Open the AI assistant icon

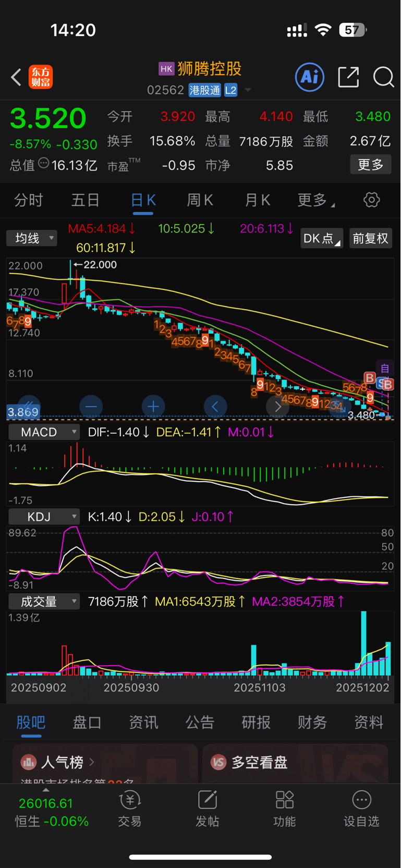click(x=310, y=77)
